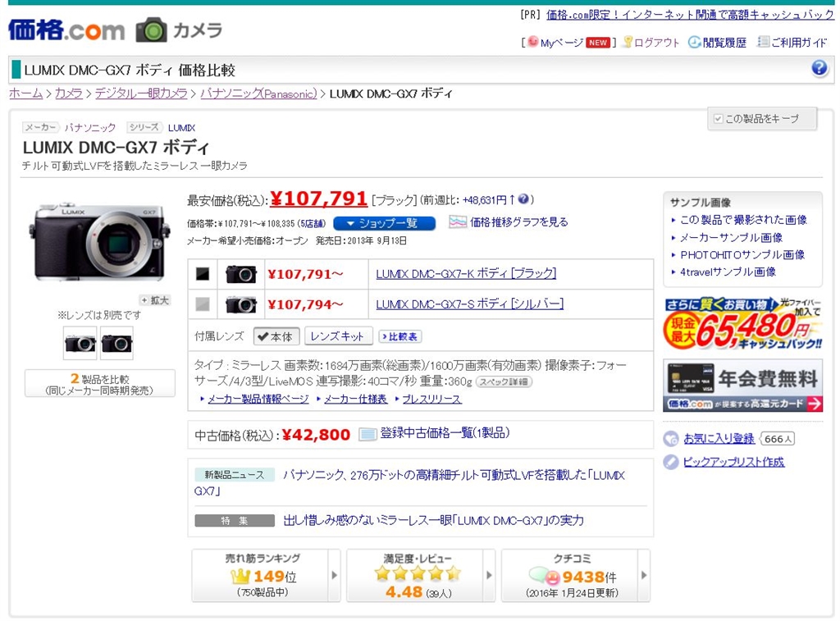Click the ログアウト key icon
This screenshot has width=840, height=621.
click(x=628, y=42)
